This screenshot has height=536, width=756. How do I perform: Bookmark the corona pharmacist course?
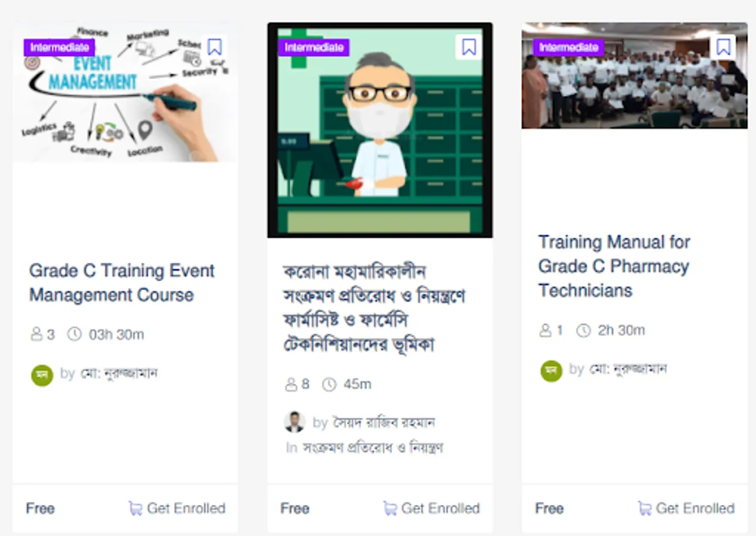[469, 47]
